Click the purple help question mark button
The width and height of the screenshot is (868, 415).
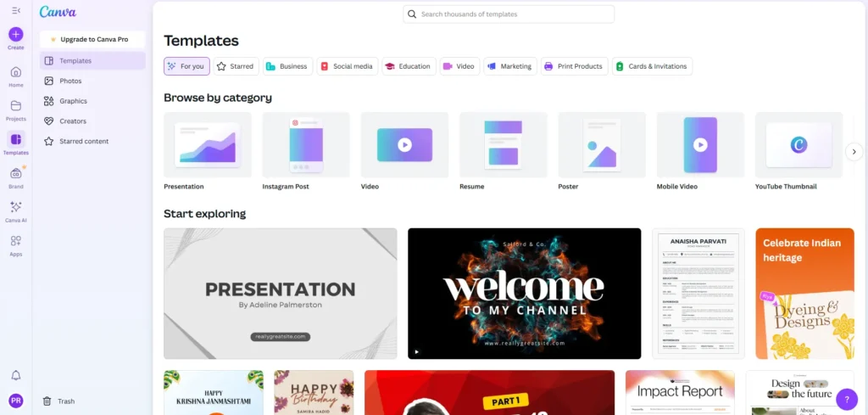847,399
